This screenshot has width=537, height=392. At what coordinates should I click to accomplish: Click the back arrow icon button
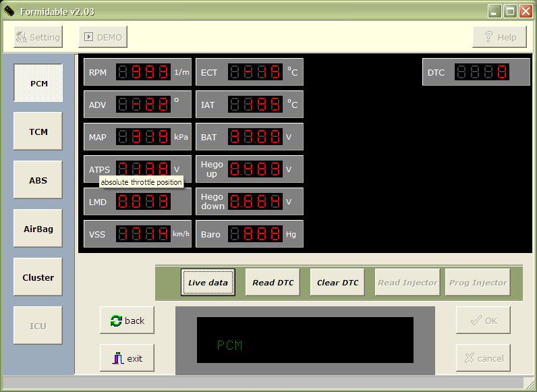(127, 320)
